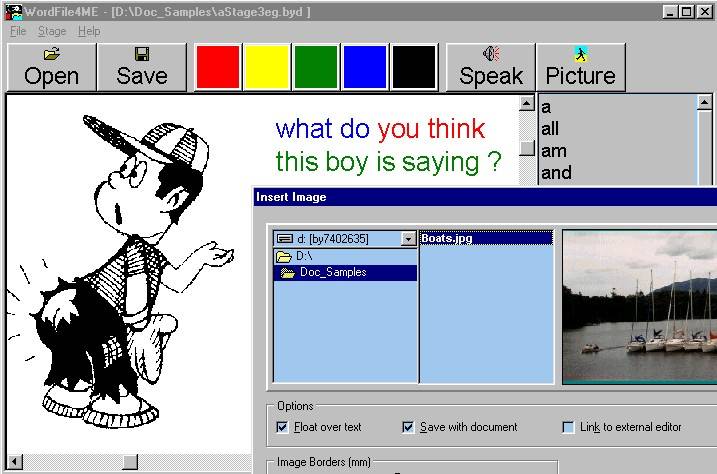Click the Open toolbar button
Screen dimensions: 717x474
(52, 67)
